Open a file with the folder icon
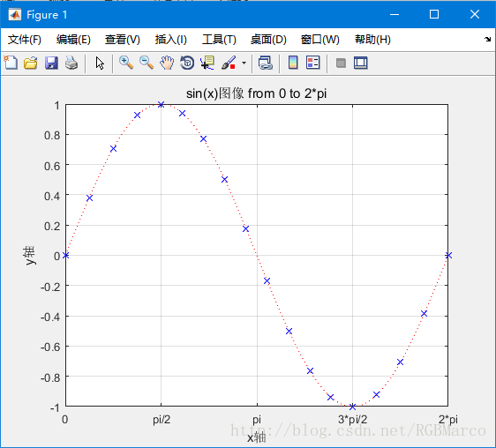The image size is (496, 448). tap(31, 63)
